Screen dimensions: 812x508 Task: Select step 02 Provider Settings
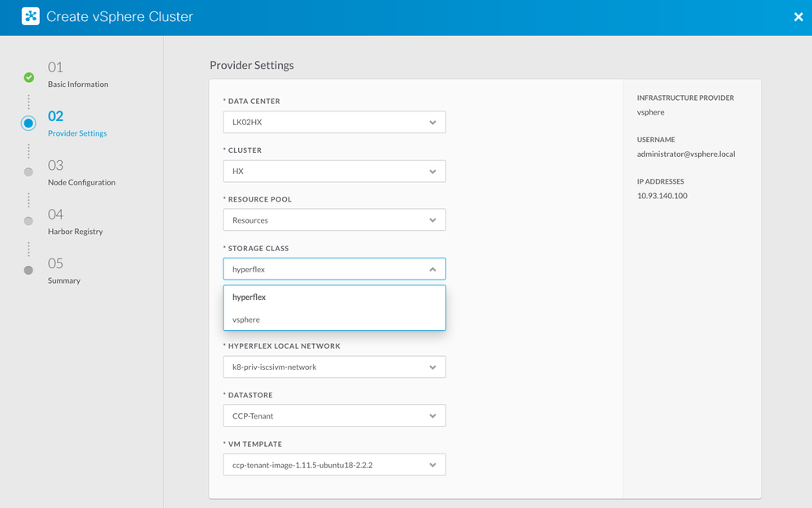point(77,124)
